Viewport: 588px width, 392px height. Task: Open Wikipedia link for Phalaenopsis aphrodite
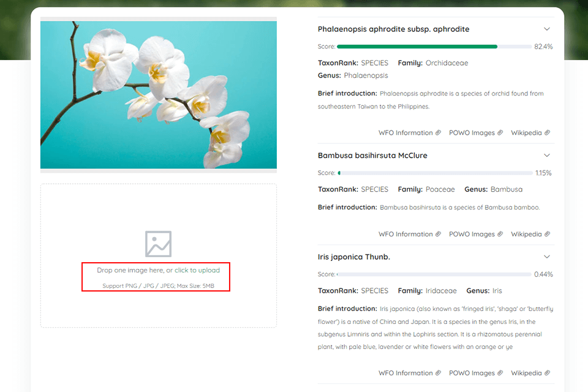click(x=530, y=133)
